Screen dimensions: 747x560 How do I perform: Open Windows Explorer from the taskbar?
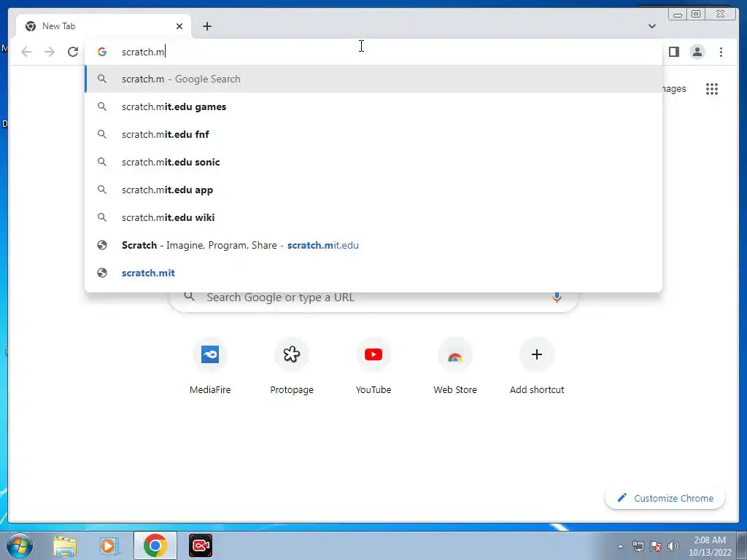65,545
